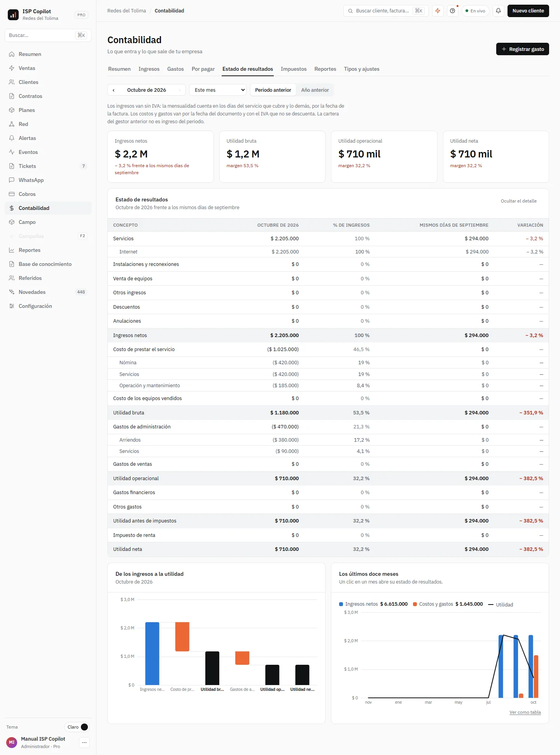This screenshot has height=755, width=560.
Task: Select Periodo anterior comparison
Action: pyautogui.click(x=273, y=90)
